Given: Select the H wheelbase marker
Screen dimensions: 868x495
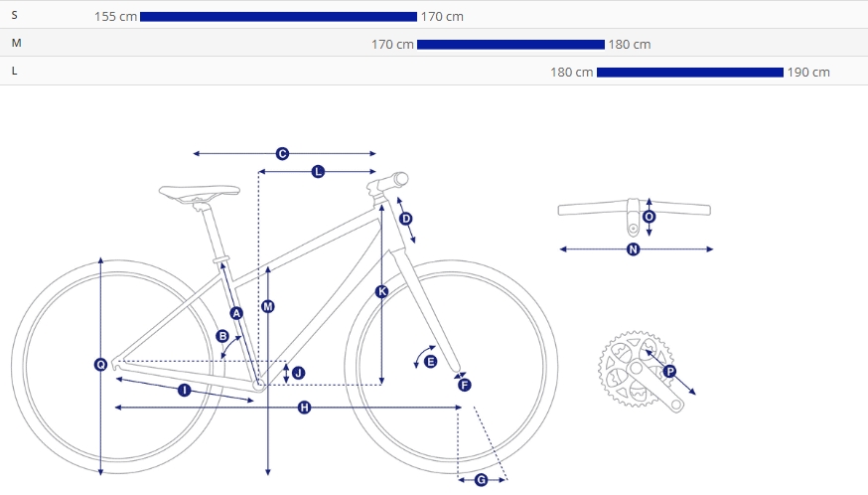Looking at the screenshot, I should click(x=304, y=408).
